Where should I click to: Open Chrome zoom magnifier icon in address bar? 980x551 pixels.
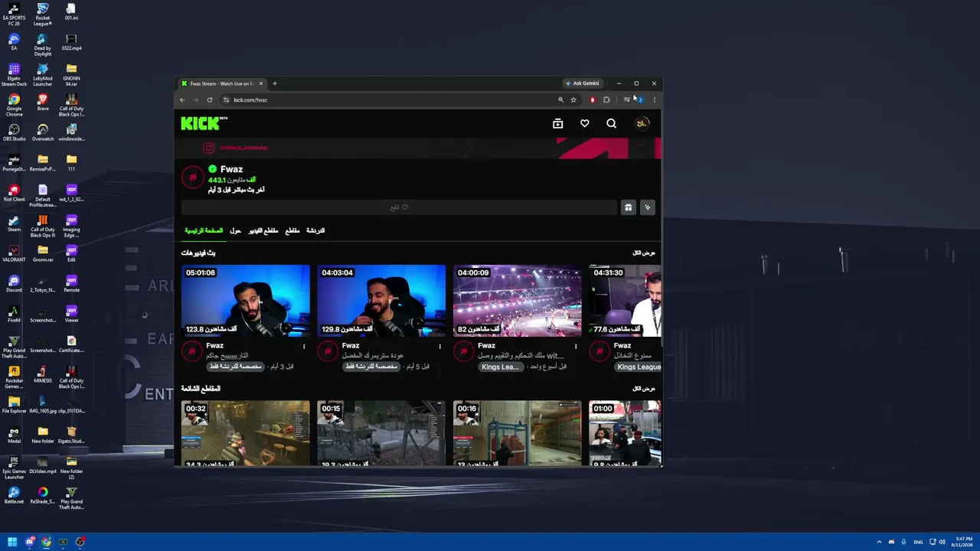click(x=560, y=99)
